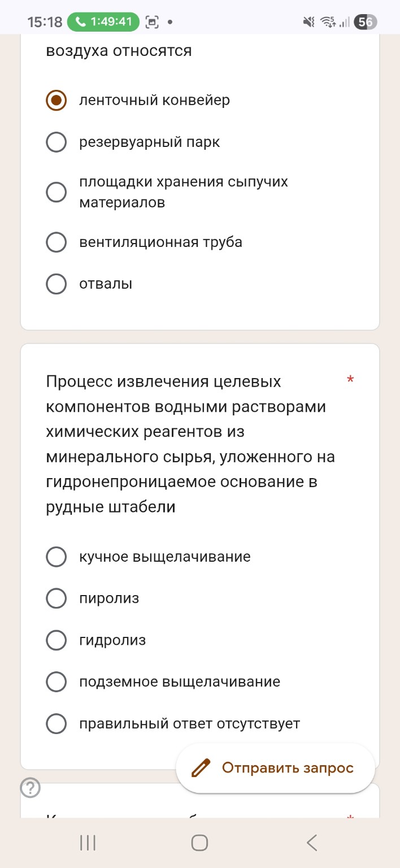This screenshot has width=400, height=868.
Task: Select подземное выщелачивание option
Action: [x=56, y=682]
